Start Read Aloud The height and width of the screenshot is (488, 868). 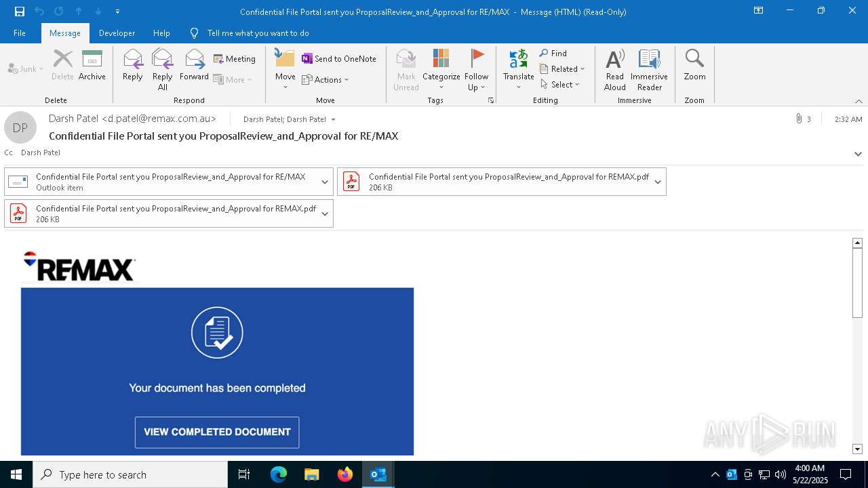[x=615, y=69]
